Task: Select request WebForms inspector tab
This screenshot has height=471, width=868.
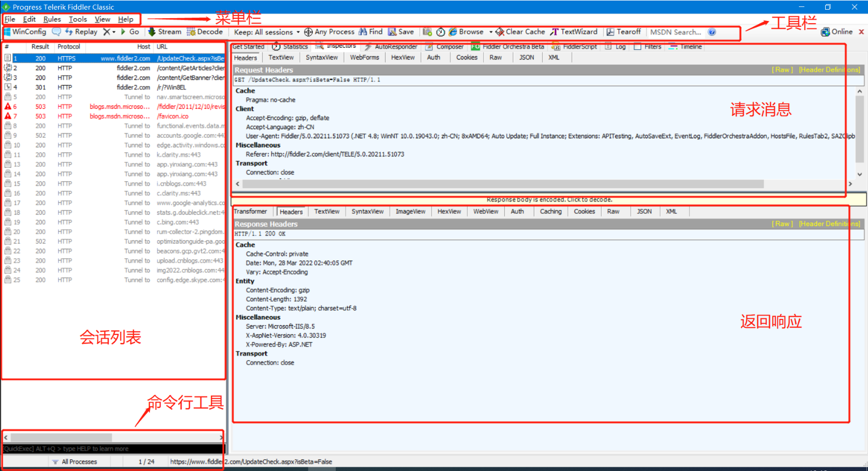Action: [x=364, y=58]
